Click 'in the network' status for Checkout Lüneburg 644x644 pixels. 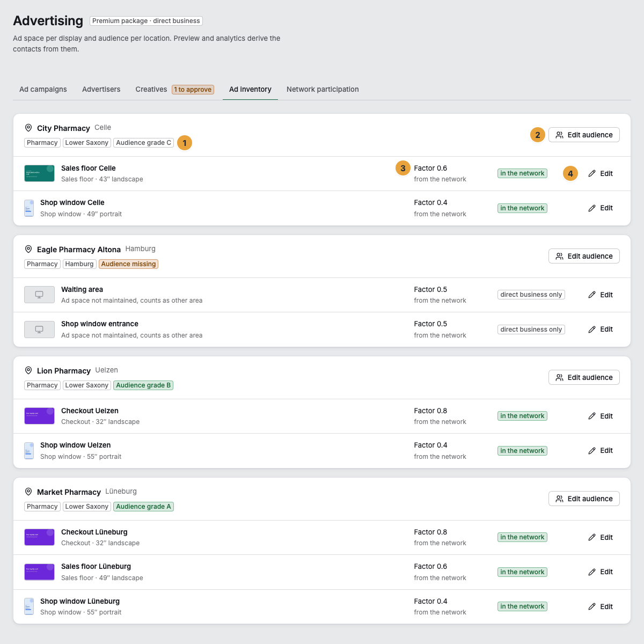coord(522,537)
